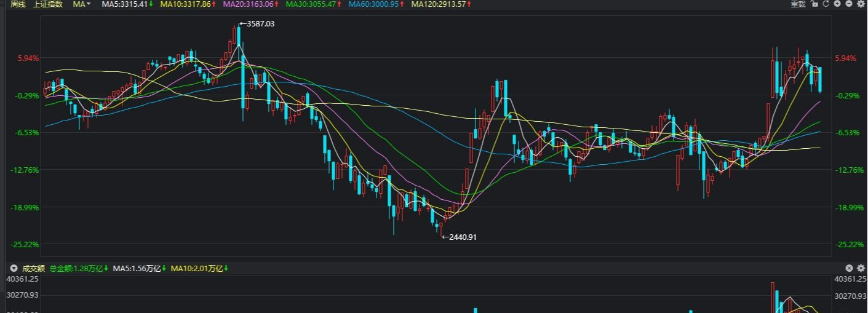Click the left axis -25.22% label
Screen dimensions: 868x313
click(x=25, y=245)
